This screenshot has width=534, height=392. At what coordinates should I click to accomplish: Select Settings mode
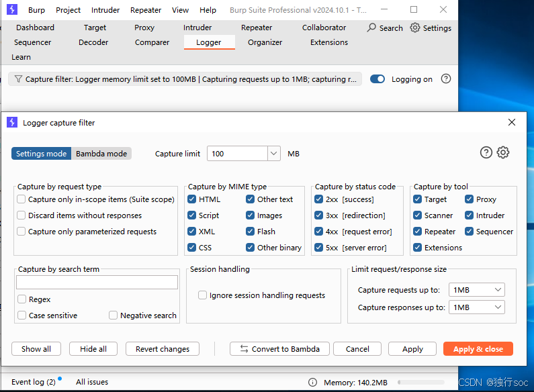41,154
